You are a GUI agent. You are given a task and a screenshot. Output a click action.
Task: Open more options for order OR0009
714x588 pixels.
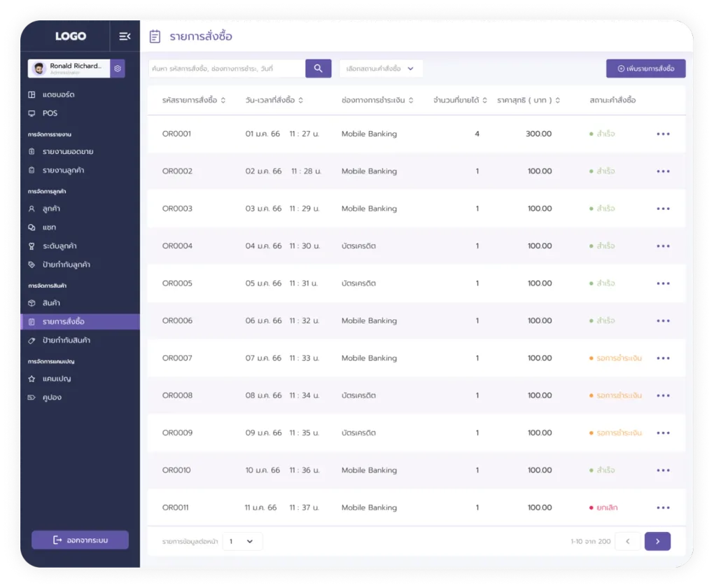663,433
